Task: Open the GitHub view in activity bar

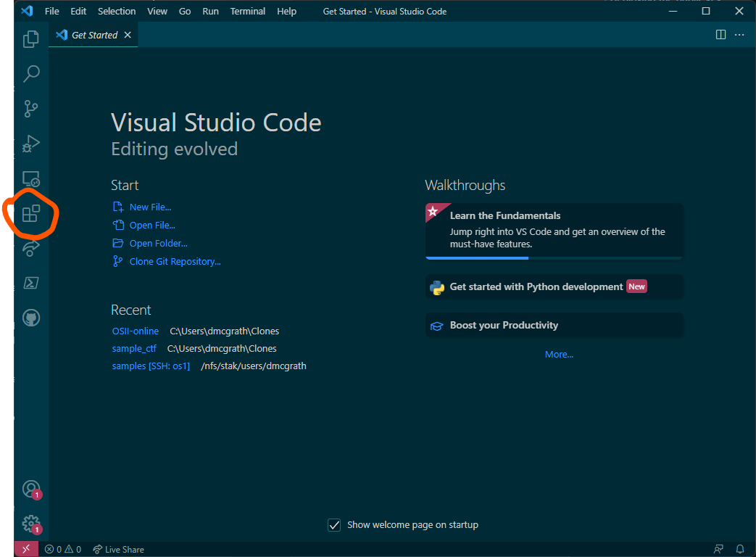Action: click(x=31, y=318)
